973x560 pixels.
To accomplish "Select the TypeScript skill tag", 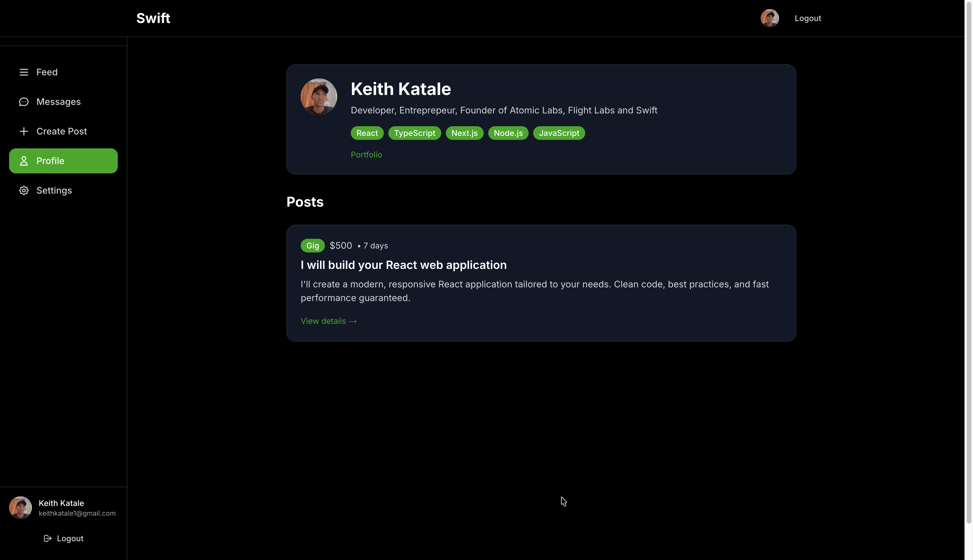I will tap(415, 133).
